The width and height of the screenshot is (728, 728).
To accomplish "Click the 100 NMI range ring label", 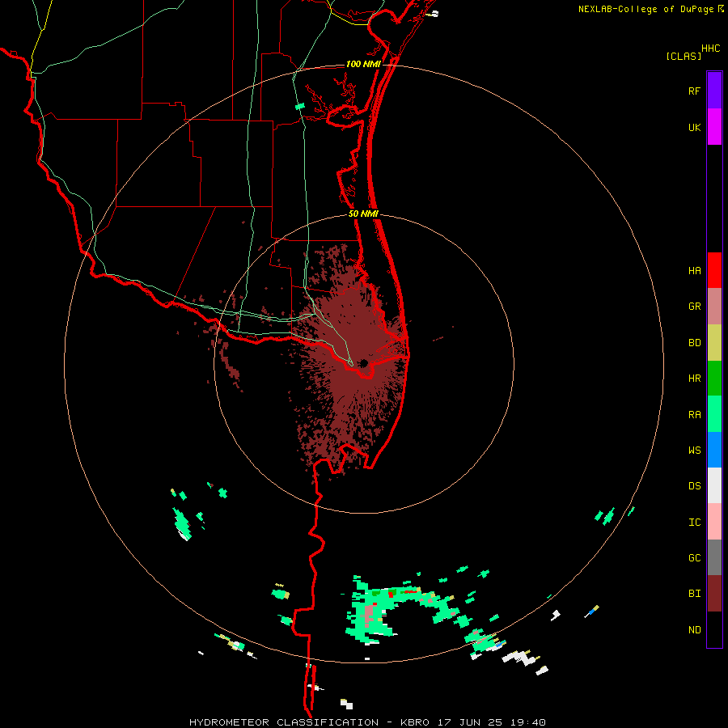I will pyautogui.click(x=363, y=64).
